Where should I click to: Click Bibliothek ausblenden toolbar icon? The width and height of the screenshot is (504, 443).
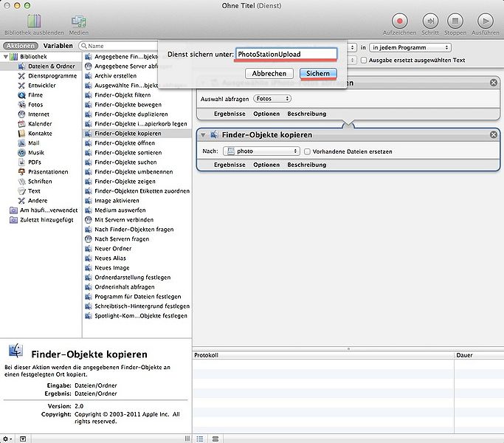click(34, 21)
